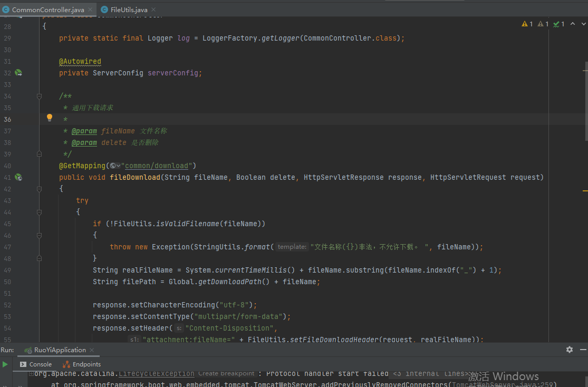Click the Java class icon on the FileUtils.java tab
Viewport: 588px width, 387px height.
[x=104, y=9]
